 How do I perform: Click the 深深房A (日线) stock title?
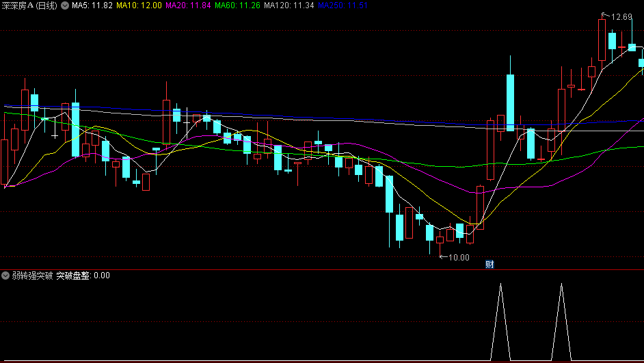pyautogui.click(x=29, y=5)
